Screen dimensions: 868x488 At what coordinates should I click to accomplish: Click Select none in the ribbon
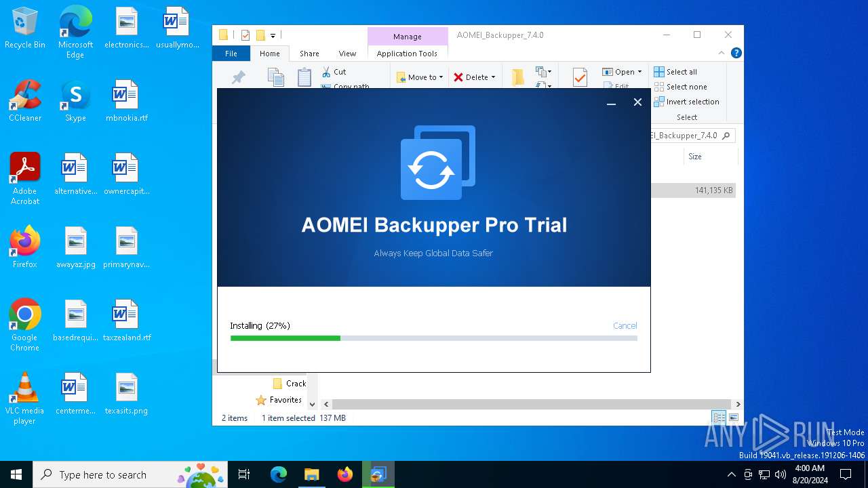point(680,87)
